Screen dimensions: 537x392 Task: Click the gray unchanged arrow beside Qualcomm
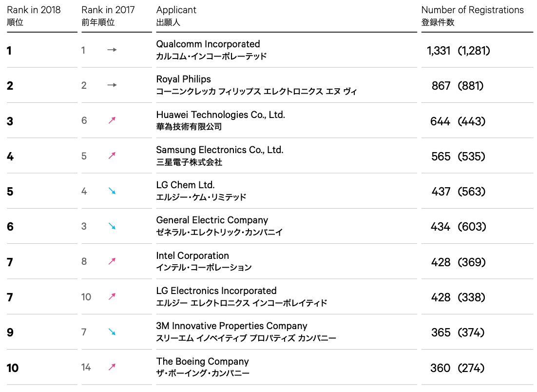[x=112, y=50]
